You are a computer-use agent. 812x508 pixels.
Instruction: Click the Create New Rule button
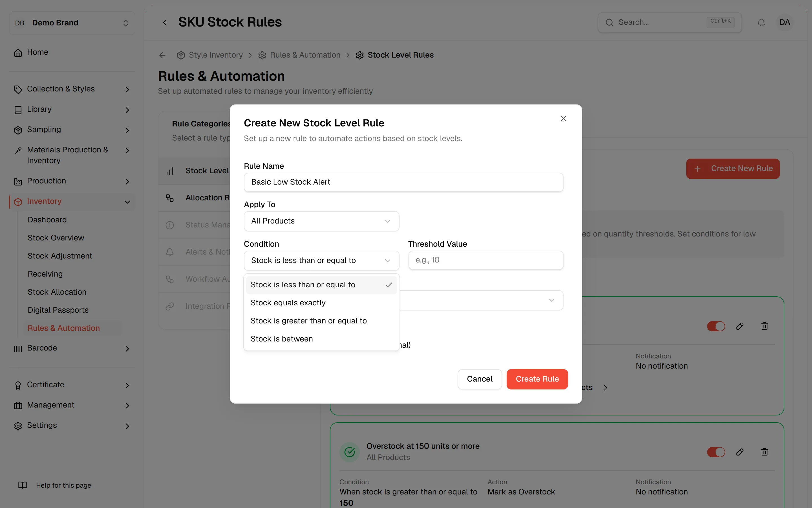click(x=733, y=168)
